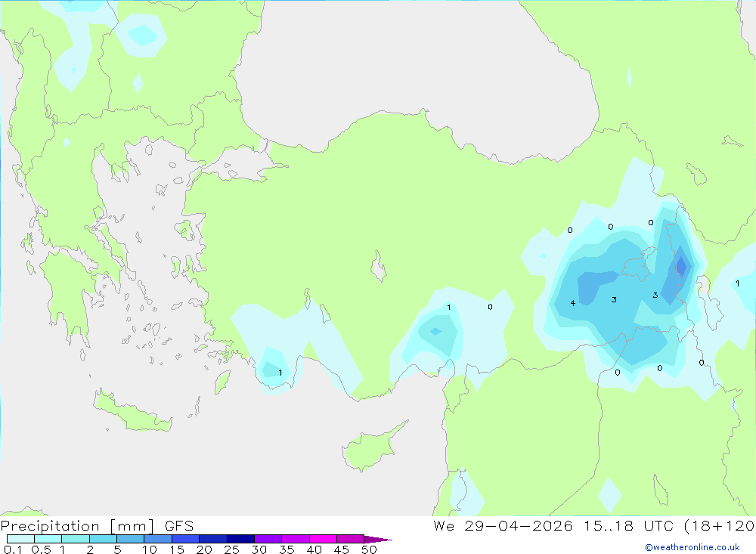Click the darkest blue precipitation cell
Image resolution: width=756 pixels, height=554 pixels.
click(681, 265)
